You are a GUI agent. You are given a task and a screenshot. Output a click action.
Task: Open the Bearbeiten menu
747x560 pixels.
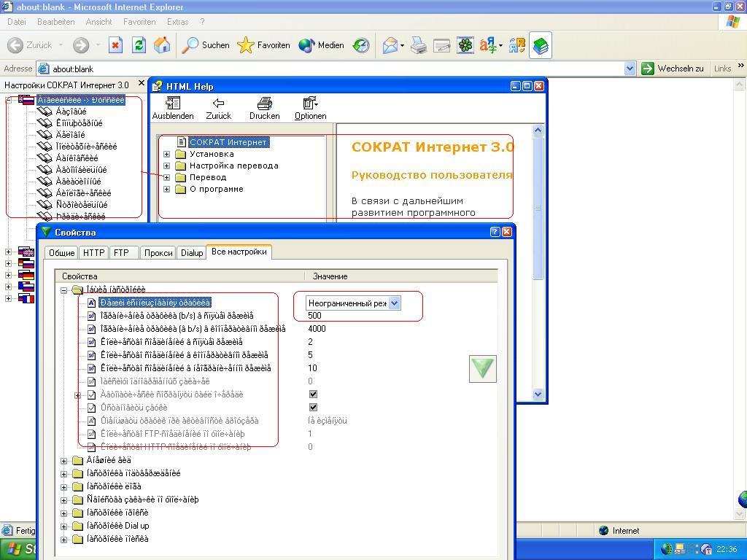coord(55,22)
